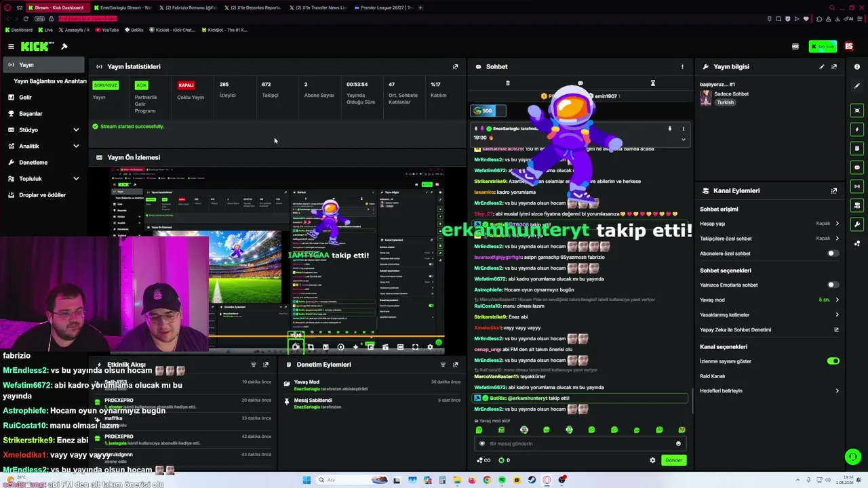The height and width of the screenshot is (488, 868).
Task: Click the note icon in the right sidebar
Action: click(x=857, y=148)
